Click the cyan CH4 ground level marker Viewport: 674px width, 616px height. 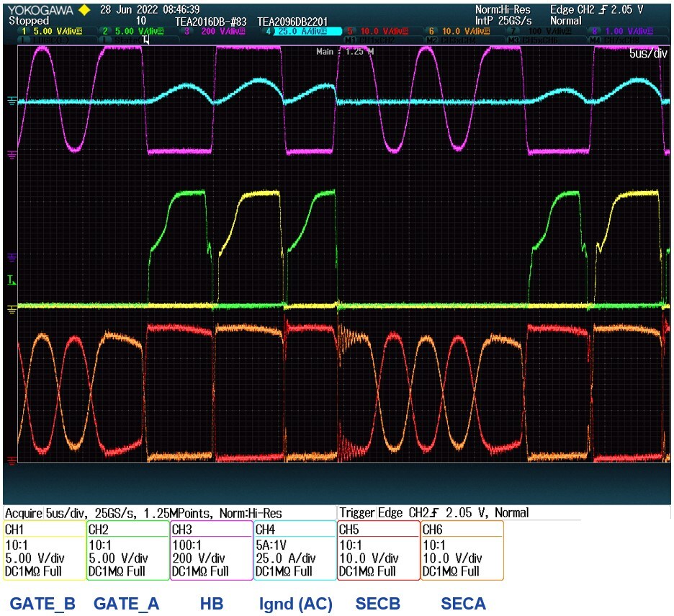point(11,102)
